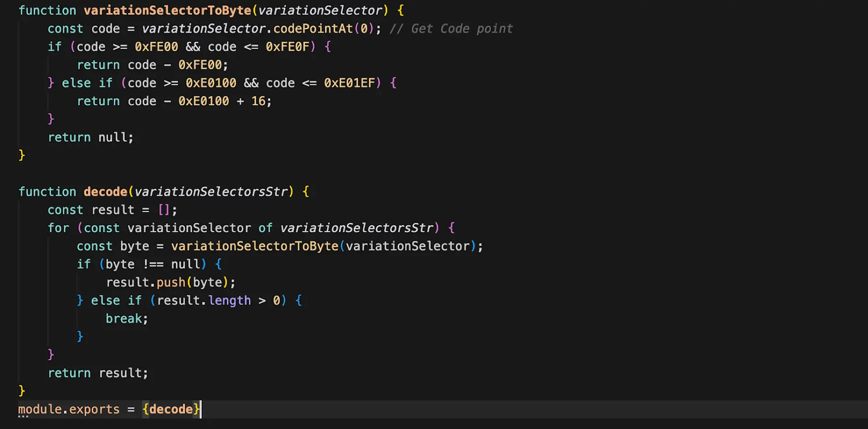868x429 pixels.
Task: Click the return null statement
Action: click(x=90, y=137)
